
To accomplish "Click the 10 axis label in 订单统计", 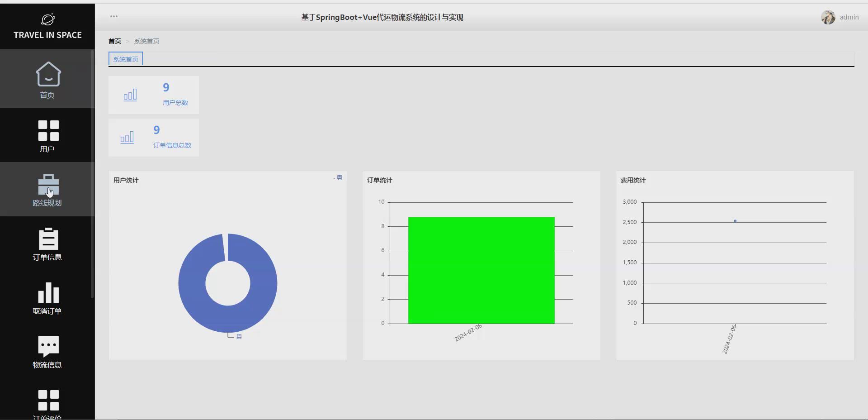I will click(x=382, y=202).
